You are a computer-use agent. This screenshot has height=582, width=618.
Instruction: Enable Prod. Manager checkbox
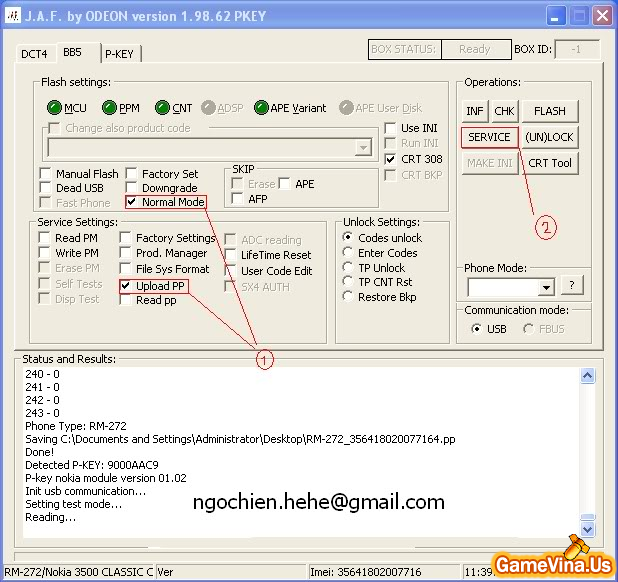[125, 253]
